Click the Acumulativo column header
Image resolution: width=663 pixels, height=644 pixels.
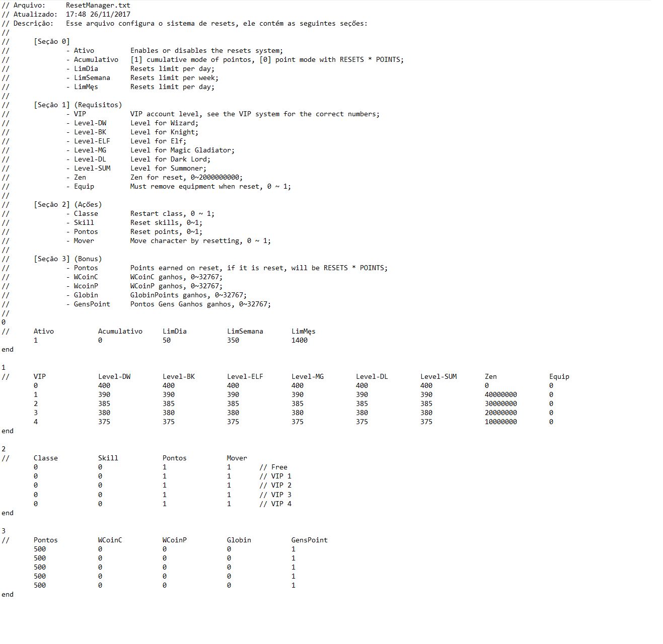(x=120, y=332)
